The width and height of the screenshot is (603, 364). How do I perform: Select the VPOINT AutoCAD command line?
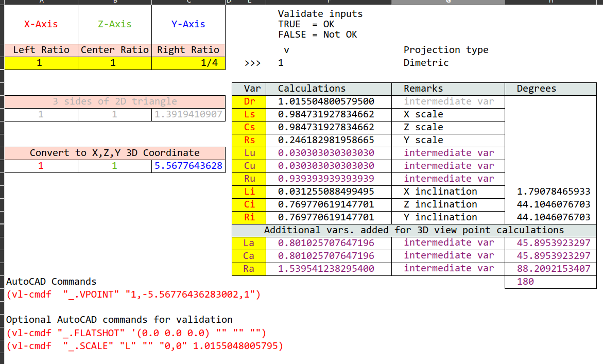click(133, 295)
